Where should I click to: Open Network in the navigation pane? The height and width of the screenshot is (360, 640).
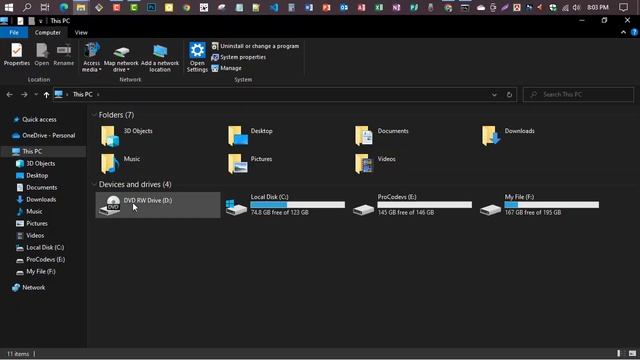33,288
